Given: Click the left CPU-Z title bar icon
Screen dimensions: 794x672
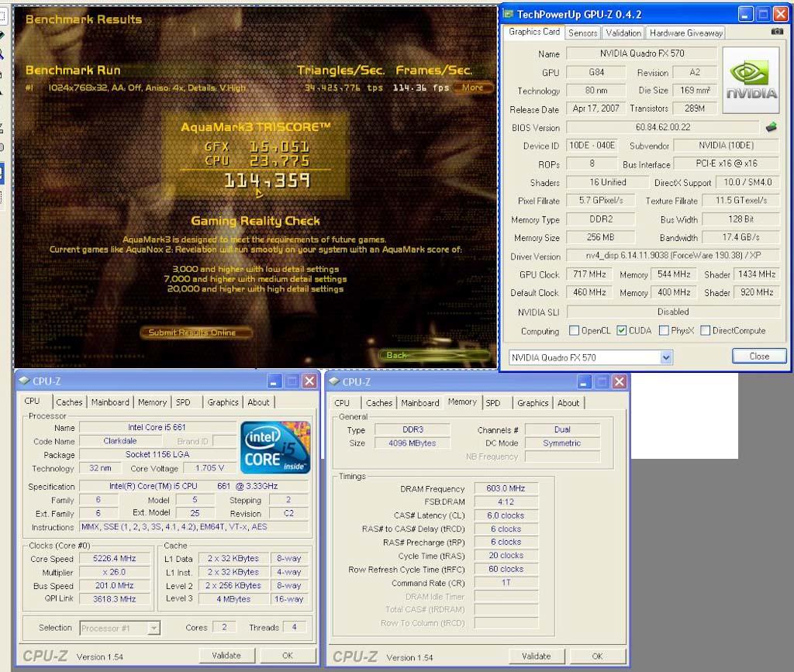Looking at the screenshot, I should [24, 381].
